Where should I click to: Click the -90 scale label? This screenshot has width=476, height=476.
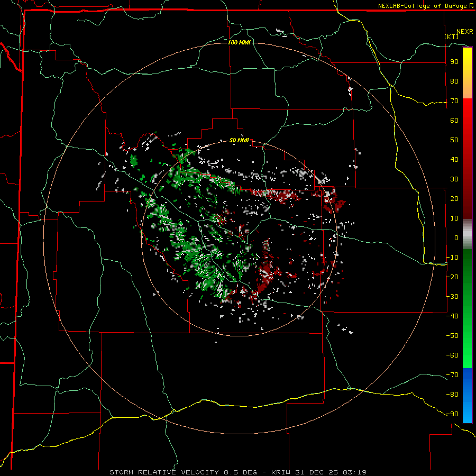pos(452,414)
